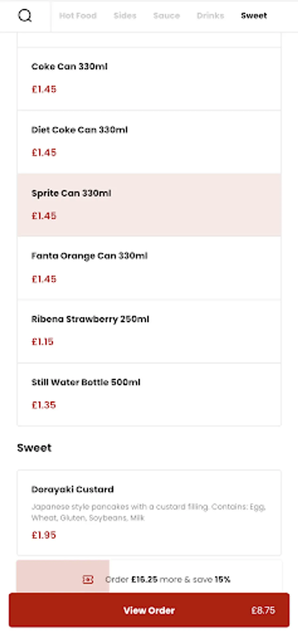Tap the Dorayaki Custard £1.95 price
This screenshot has width=298, height=644.
point(44,535)
